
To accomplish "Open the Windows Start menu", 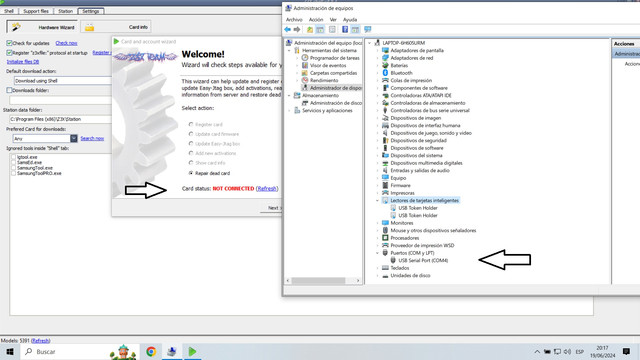I will pos(10,351).
